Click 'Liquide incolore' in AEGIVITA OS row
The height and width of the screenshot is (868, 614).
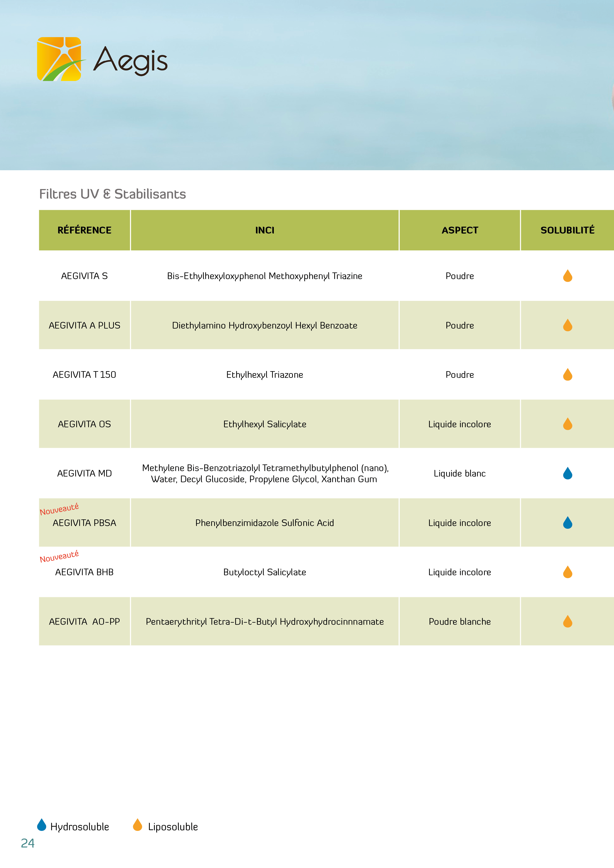pyautogui.click(x=460, y=424)
